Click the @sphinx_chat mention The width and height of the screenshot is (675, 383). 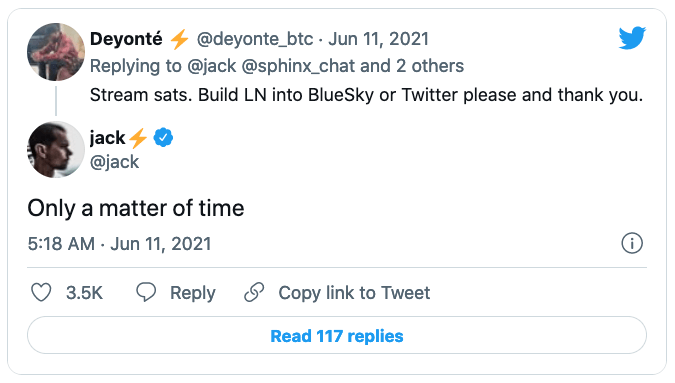pos(298,66)
